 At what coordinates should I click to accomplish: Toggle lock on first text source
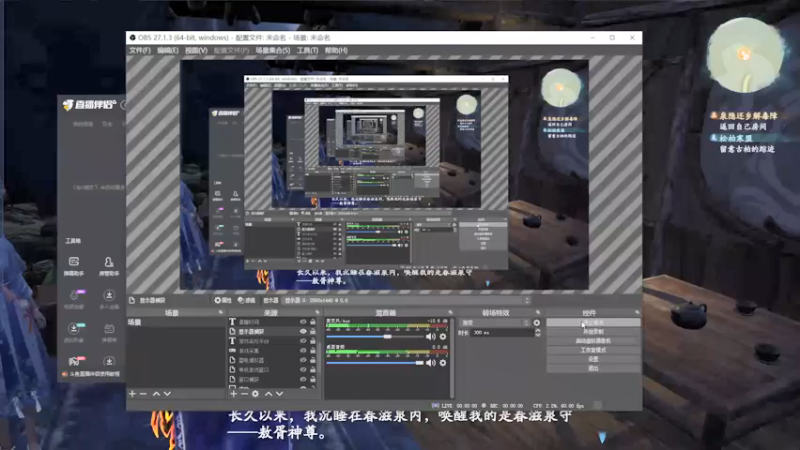(313, 322)
